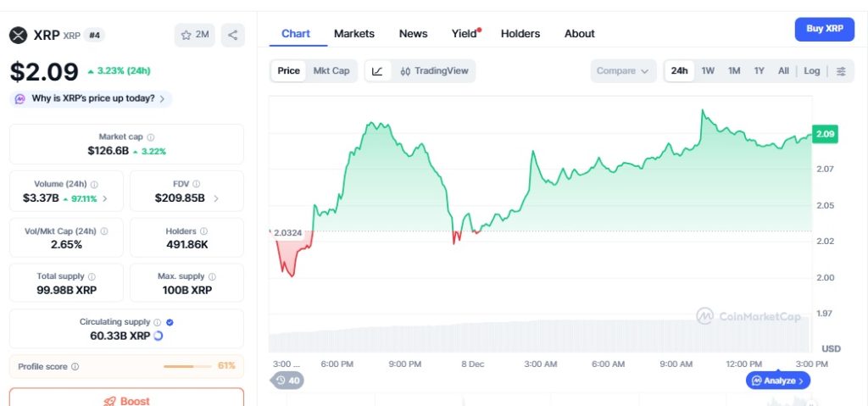Open Holders info icon
The height and width of the screenshot is (406, 868).
click(203, 231)
